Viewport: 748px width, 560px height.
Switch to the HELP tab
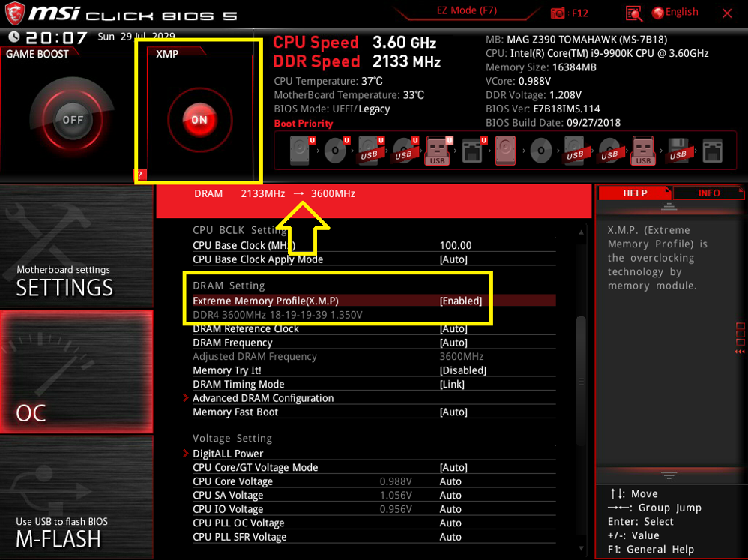tap(635, 193)
